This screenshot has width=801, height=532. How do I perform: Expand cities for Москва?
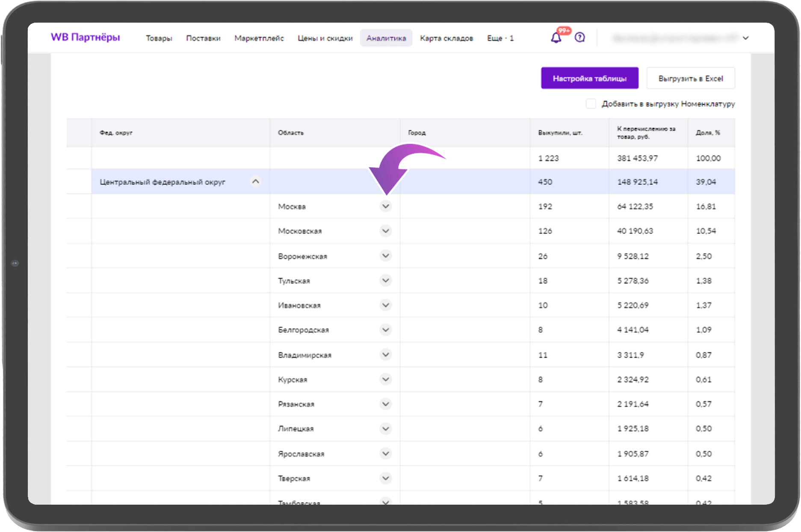385,206
